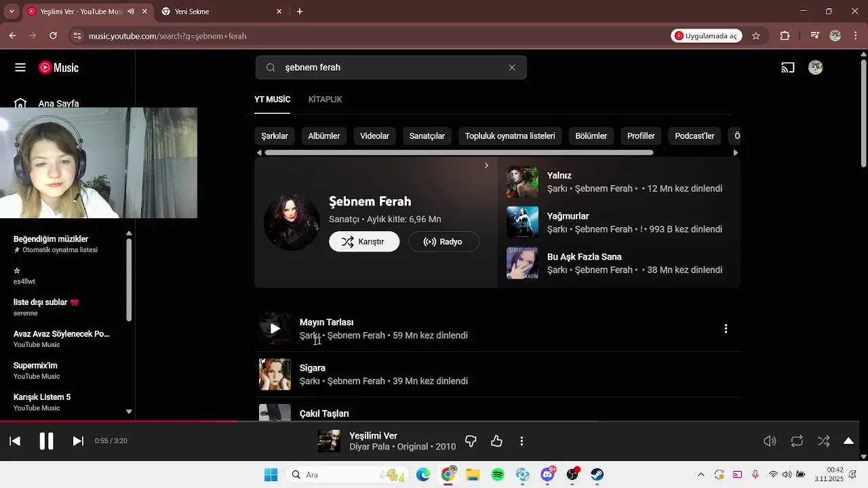Expand the player page arrow
868x488 pixels.
click(x=848, y=441)
